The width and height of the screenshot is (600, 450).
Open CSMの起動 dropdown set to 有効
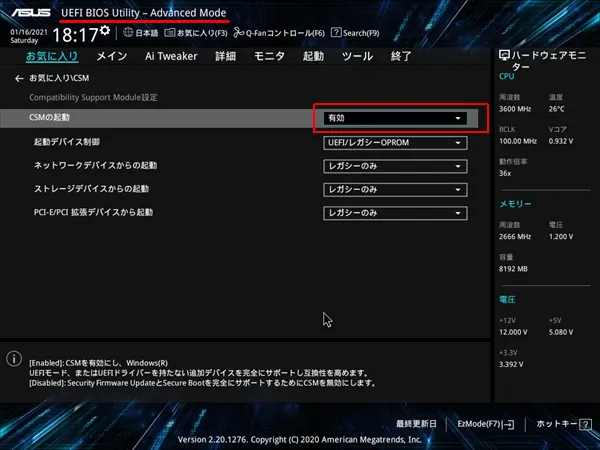pyautogui.click(x=395, y=118)
